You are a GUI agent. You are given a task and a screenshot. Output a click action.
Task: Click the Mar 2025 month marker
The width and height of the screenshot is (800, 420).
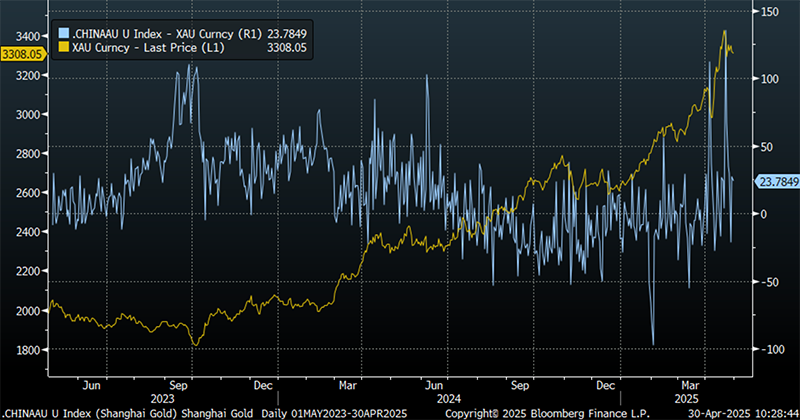pyautogui.click(x=690, y=385)
